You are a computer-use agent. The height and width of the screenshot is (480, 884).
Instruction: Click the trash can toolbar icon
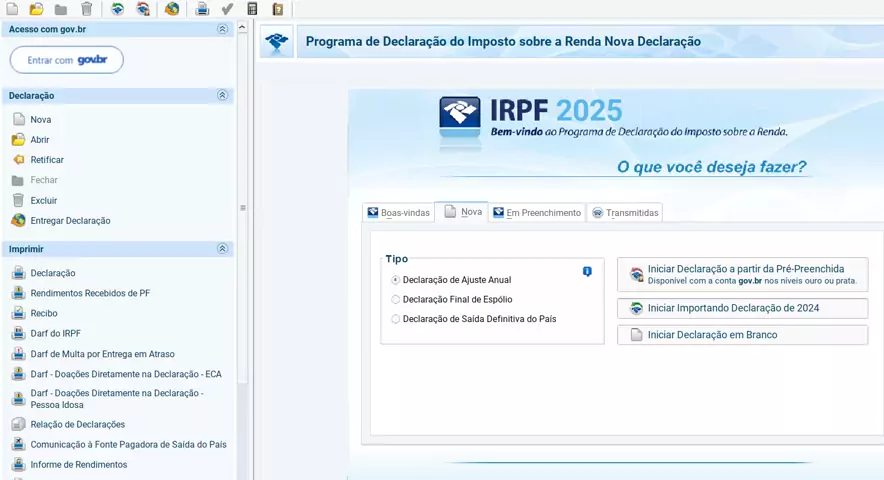pos(86,8)
